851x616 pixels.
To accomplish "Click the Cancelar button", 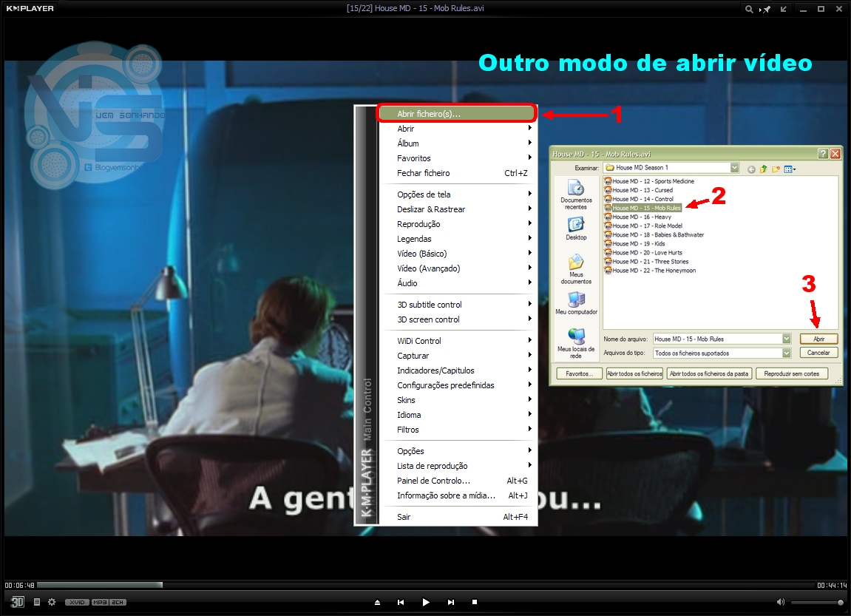I will (x=818, y=353).
